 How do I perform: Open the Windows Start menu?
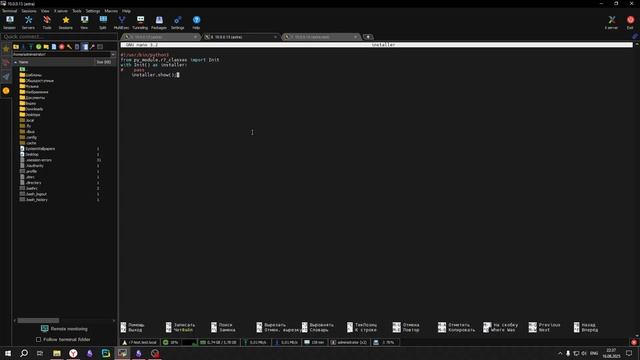click(8, 353)
